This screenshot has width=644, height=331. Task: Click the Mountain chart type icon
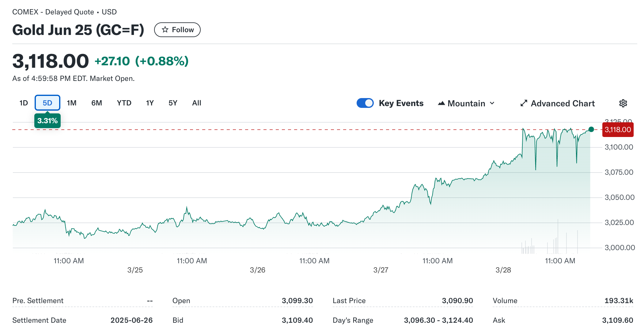[441, 103]
